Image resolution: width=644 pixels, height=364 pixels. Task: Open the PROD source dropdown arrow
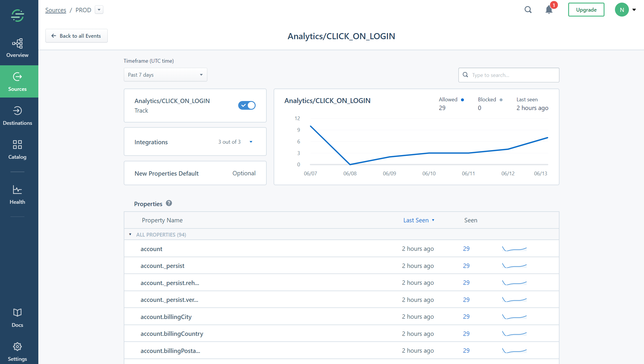(x=99, y=10)
